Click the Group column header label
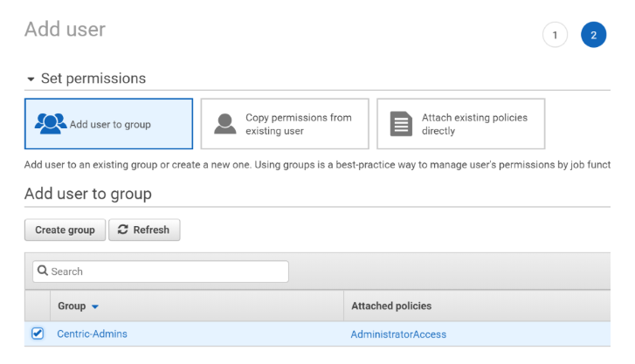This screenshot has width=635, height=364. 72,306
